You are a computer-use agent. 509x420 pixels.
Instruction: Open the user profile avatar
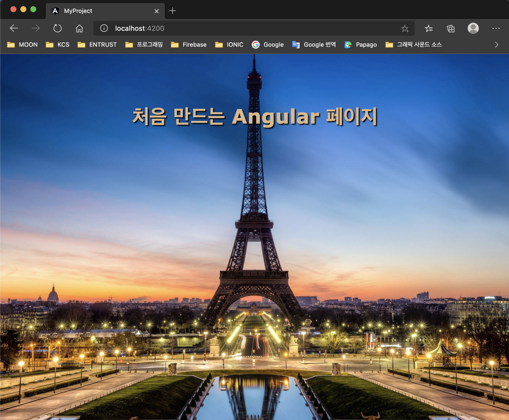click(x=473, y=28)
